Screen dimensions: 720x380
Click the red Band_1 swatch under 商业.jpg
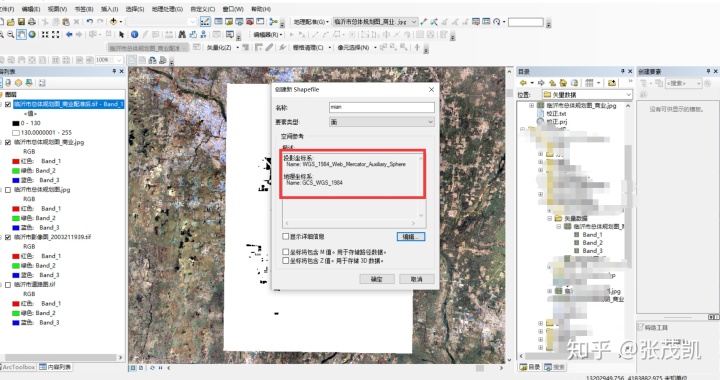click(x=16, y=161)
